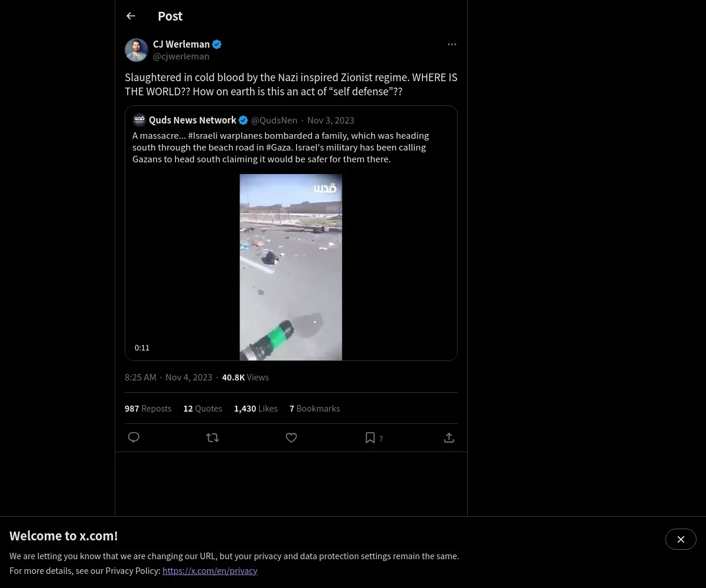Viewport: 706px width, 588px height.
Task: View the 1,430 Likes list
Action: (x=256, y=408)
